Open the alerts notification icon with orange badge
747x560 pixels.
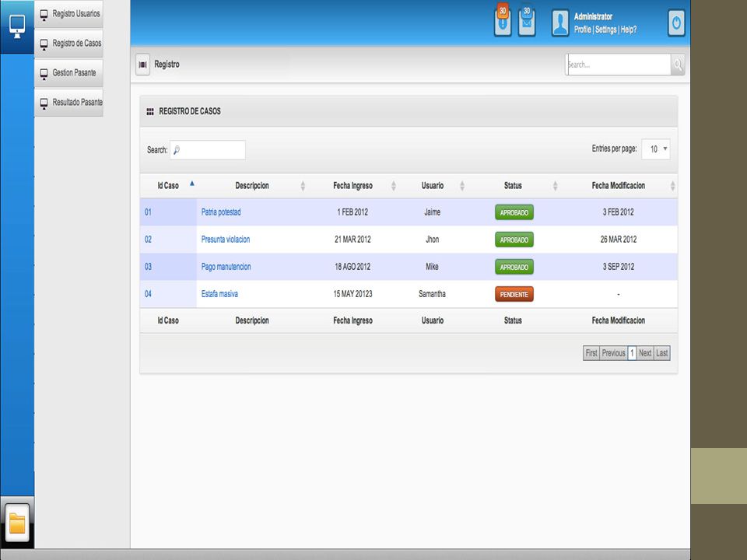(x=503, y=20)
